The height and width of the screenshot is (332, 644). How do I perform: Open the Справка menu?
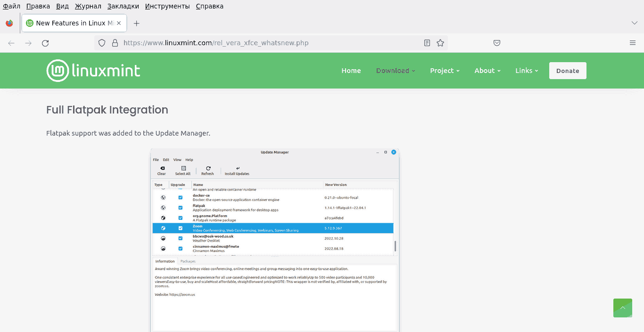coord(209,6)
